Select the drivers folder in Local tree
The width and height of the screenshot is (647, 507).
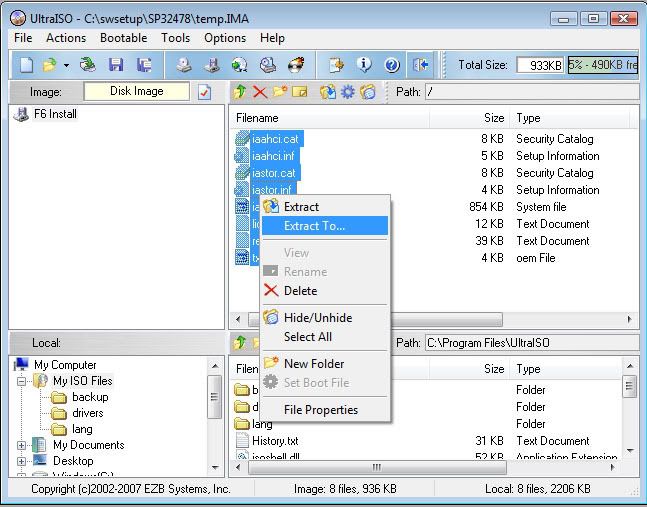coord(87,413)
